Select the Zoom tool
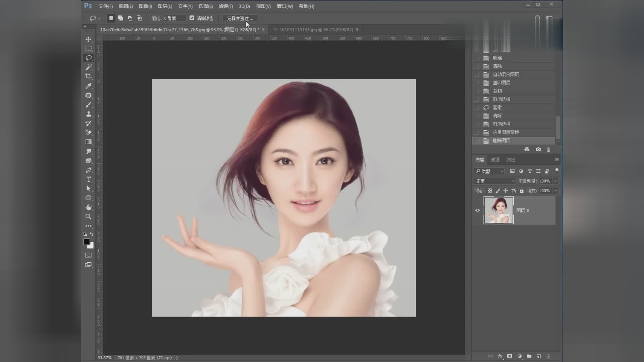Screen dimensions: 644x362 coord(89,217)
